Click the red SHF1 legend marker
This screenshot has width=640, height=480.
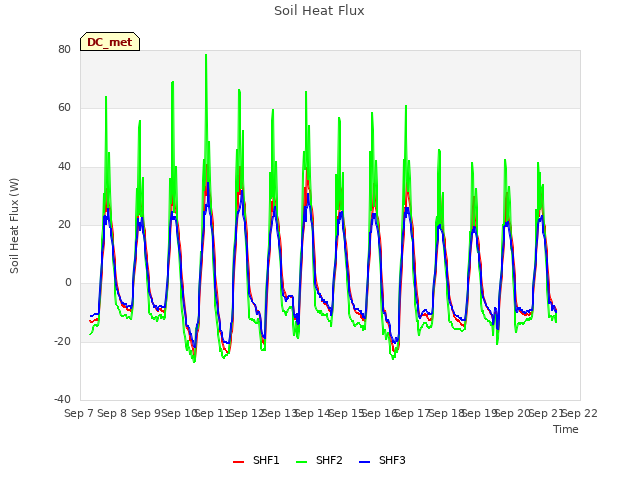tap(238, 462)
